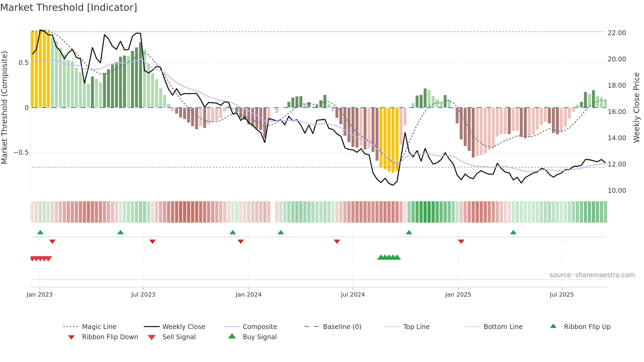The width and height of the screenshot is (644, 362).
Task: Click the 18.00 price axis label
Action: (x=617, y=85)
